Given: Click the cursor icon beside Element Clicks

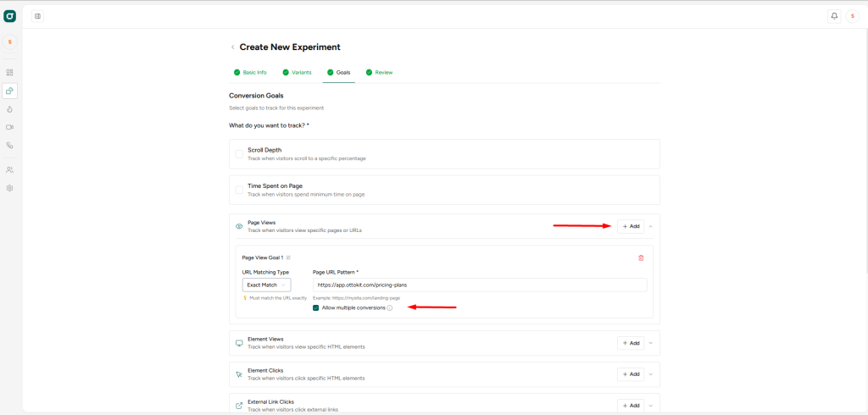Looking at the screenshot, I should (239, 374).
